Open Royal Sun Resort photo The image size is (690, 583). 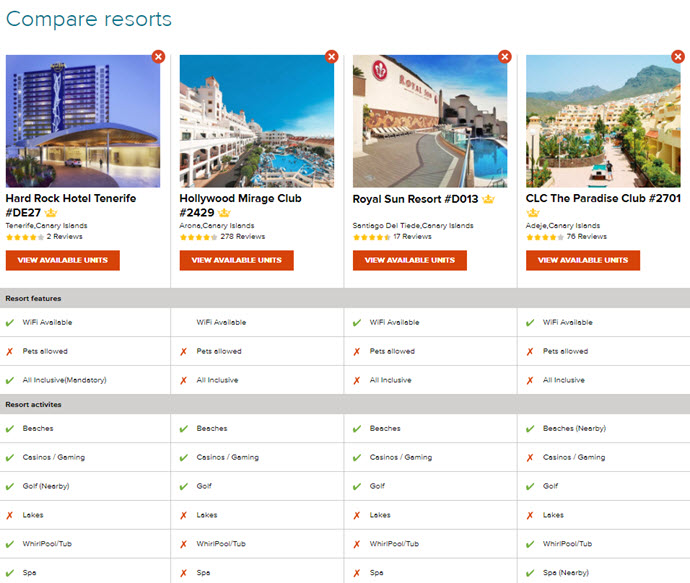(x=430, y=121)
